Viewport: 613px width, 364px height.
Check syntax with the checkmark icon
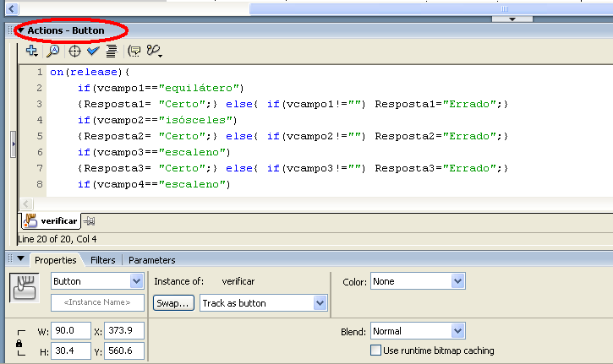click(93, 51)
